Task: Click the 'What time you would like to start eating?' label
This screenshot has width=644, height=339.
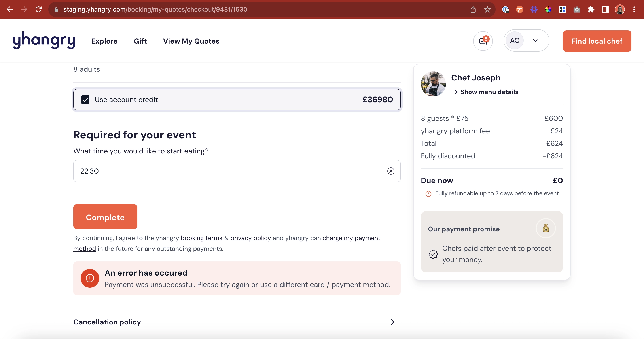Action: pyautogui.click(x=141, y=151)
